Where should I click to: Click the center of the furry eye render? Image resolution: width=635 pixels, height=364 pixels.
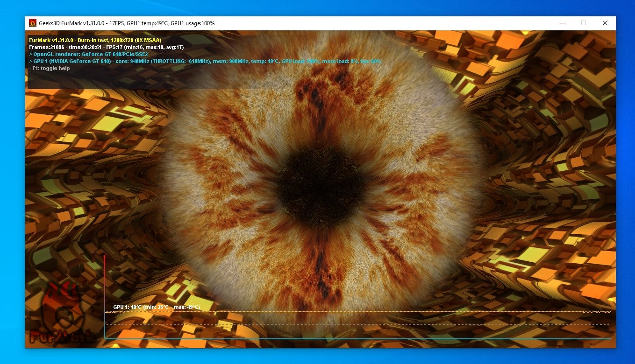[318, 182]
